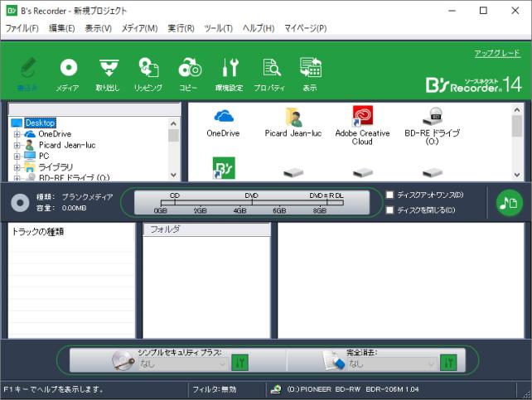Open シンプルセキュリティプラス dropdown
The height and width of the screenshot is (400, 532).
point(183,364)
